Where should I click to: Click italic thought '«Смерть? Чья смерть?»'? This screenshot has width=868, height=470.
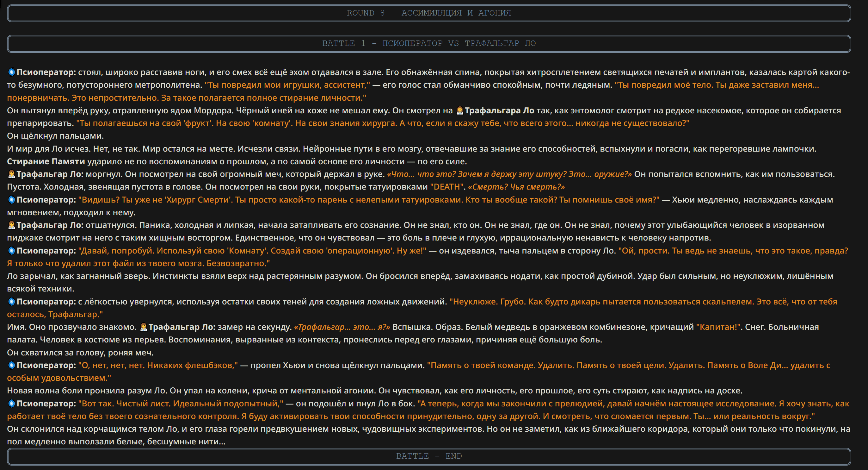click(516, 187)
